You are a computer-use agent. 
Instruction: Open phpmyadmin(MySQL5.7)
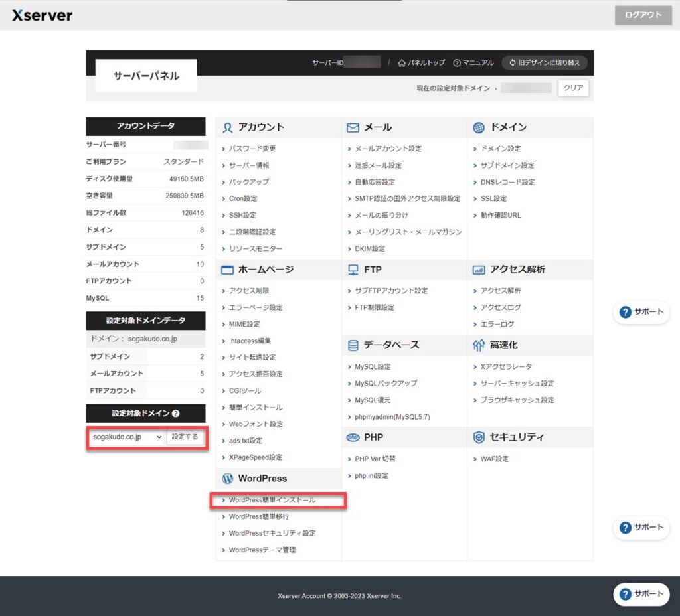392,417
